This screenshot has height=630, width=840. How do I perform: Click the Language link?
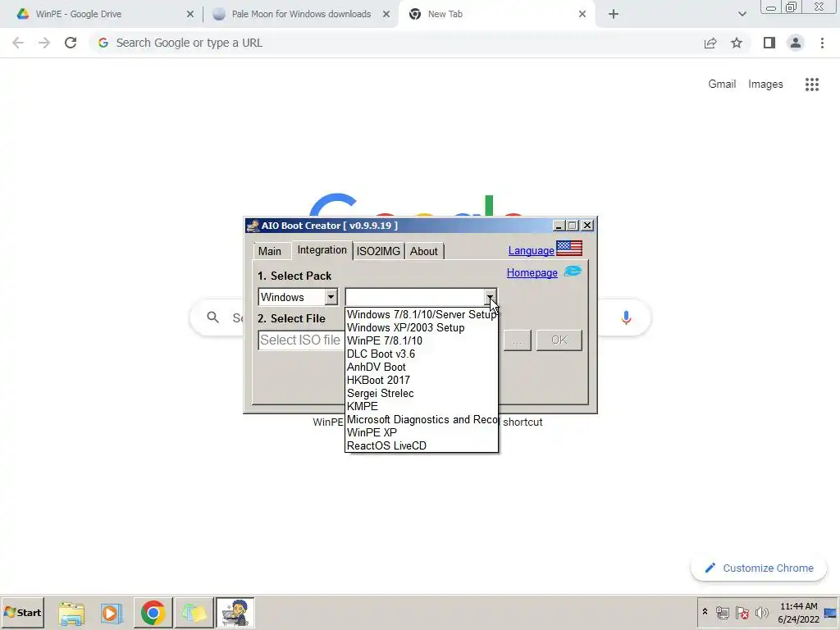click(x=531, y=251)
